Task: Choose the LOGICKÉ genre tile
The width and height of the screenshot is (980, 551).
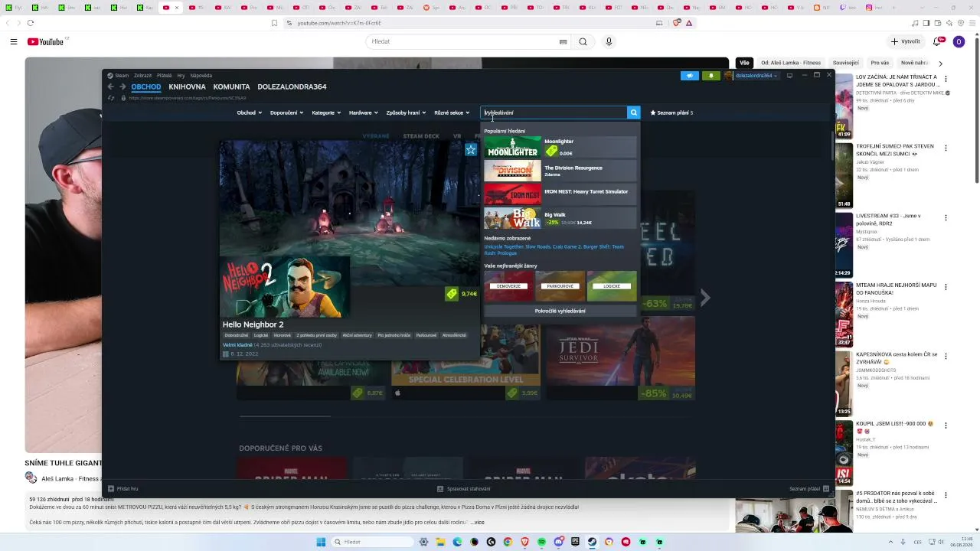Action: click(612, 286)
